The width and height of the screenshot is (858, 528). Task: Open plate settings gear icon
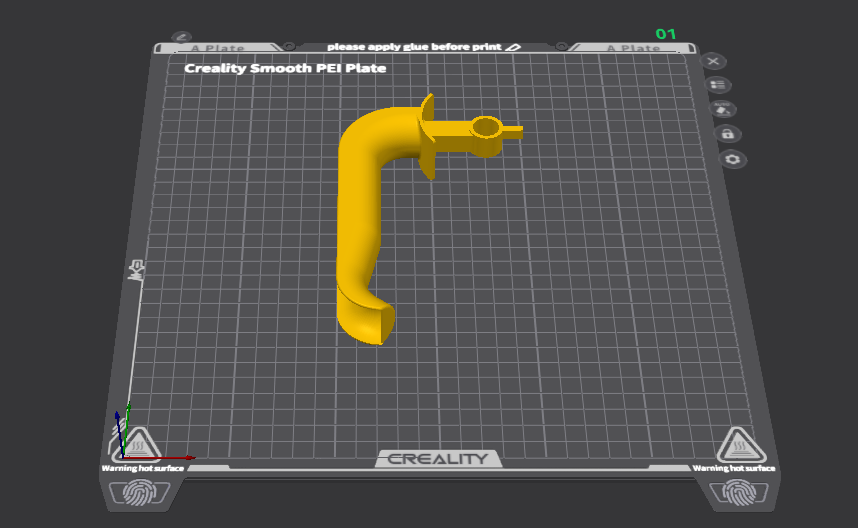pyautogui.click(x=733, y=159)
